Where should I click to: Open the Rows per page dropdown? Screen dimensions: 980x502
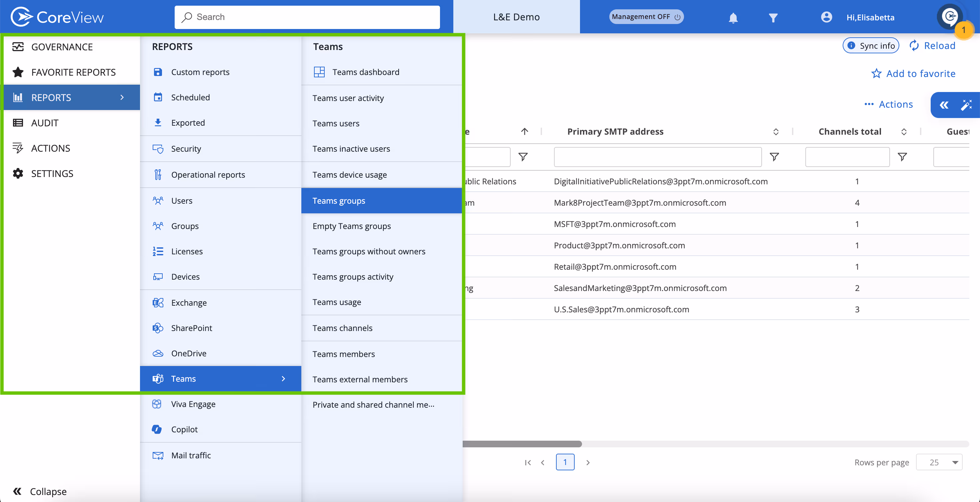939,462
